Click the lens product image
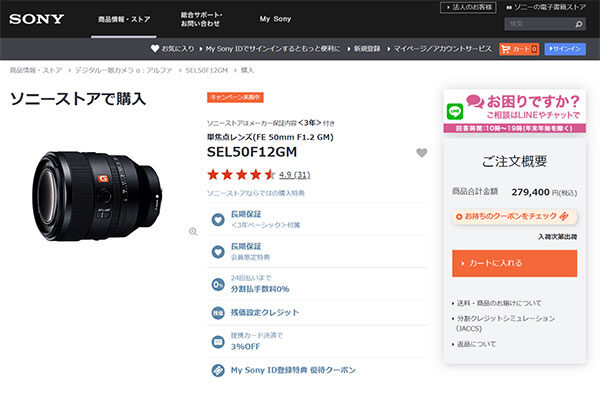 point(97,196)
